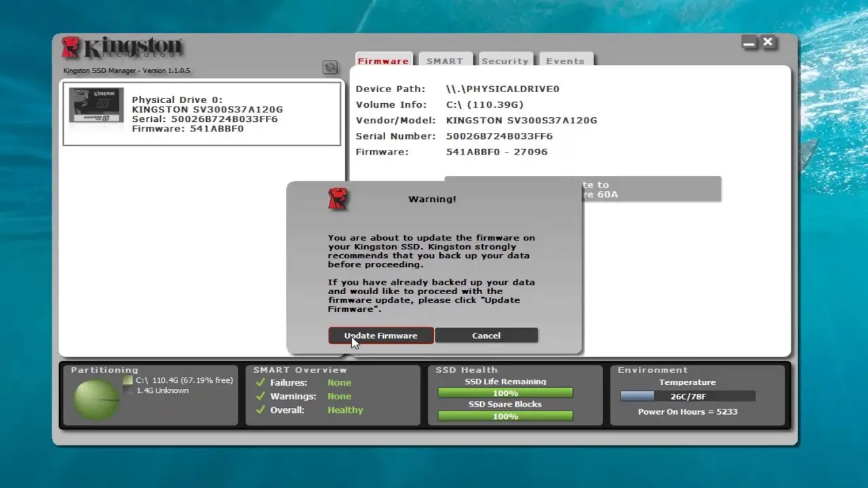Click the Environment panel heading

(652, 370)
